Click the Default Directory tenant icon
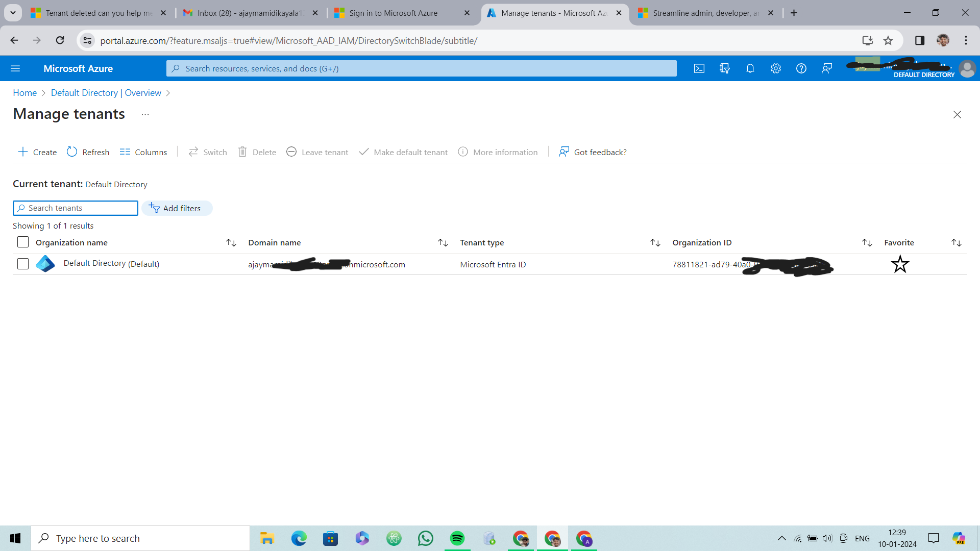 click(x=45, y=264)
